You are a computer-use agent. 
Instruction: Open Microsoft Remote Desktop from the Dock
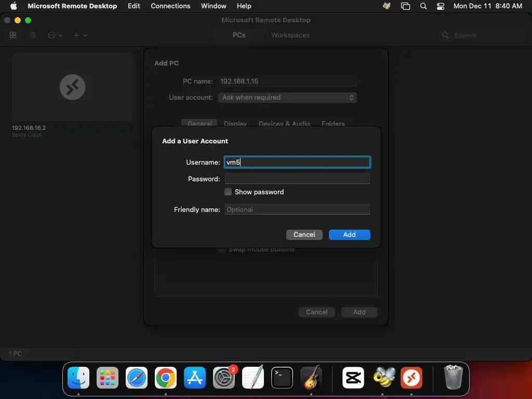pyautogui.click(x=411, y=378)
